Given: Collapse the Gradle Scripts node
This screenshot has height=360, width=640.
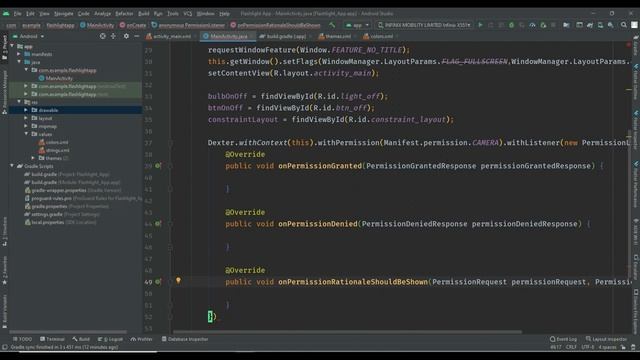Looking at the screenshot, I should click(12, 166).
